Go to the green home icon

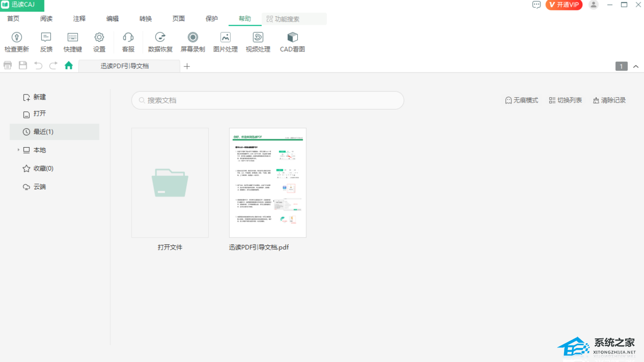(x=69, y=66)
